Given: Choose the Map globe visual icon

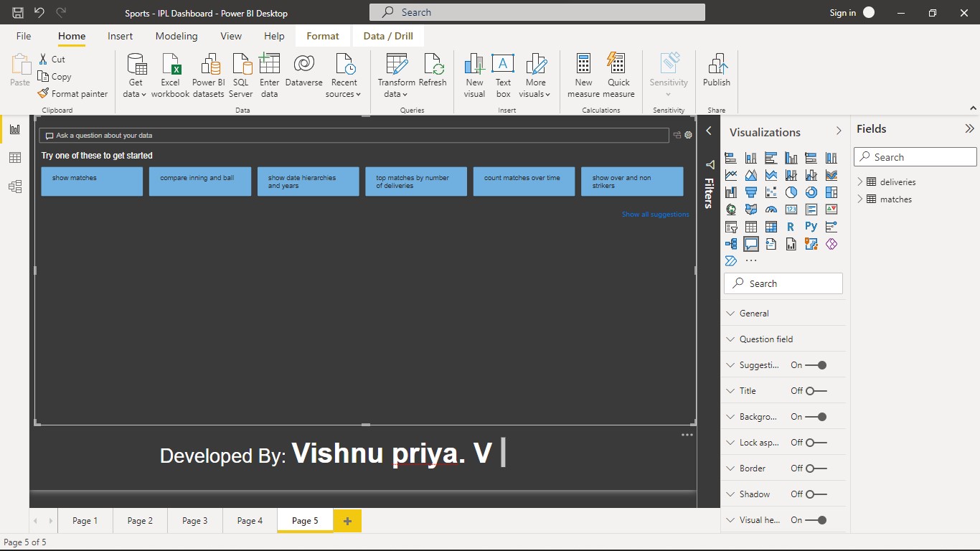Looking at the screenshot, I should tap(731, 209).
